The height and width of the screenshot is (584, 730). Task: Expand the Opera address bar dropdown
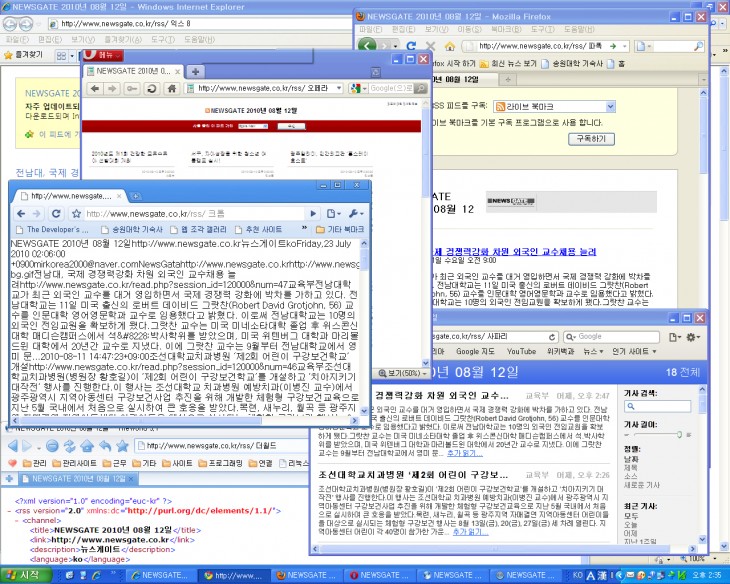(339, 88)
